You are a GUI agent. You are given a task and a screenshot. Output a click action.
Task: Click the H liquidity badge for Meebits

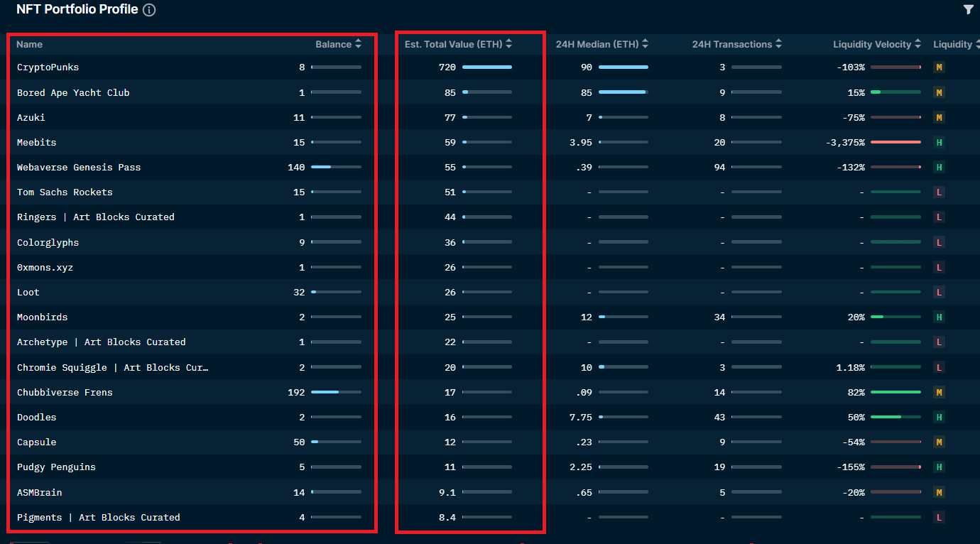pyautogui.click(x=939, y=142)
